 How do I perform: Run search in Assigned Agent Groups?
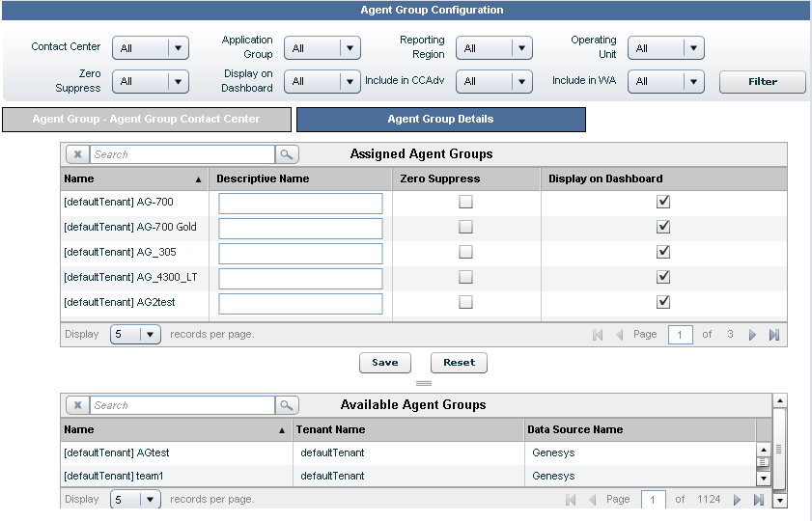(x=287, y=154)
